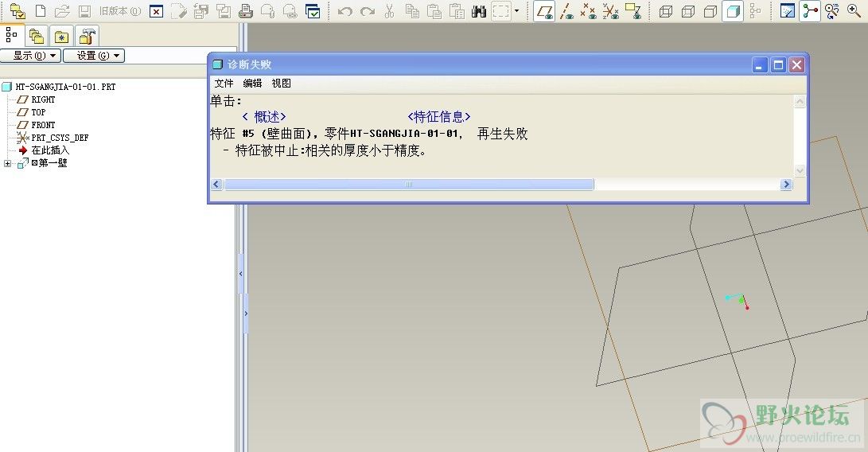Screen dimensions: 868x452
Task: Click the horizontal scrollbar thumb in the dialog
Action: [409, 185]
